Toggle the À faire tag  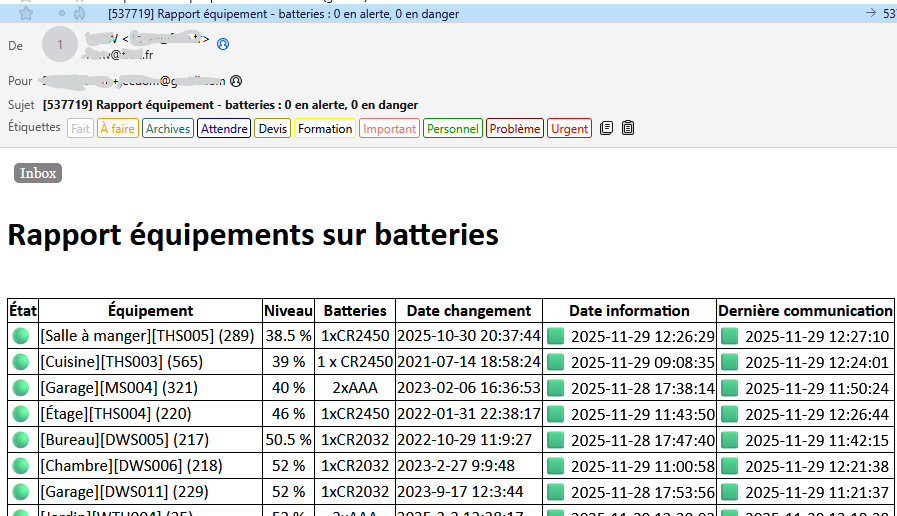pos(117,129)
